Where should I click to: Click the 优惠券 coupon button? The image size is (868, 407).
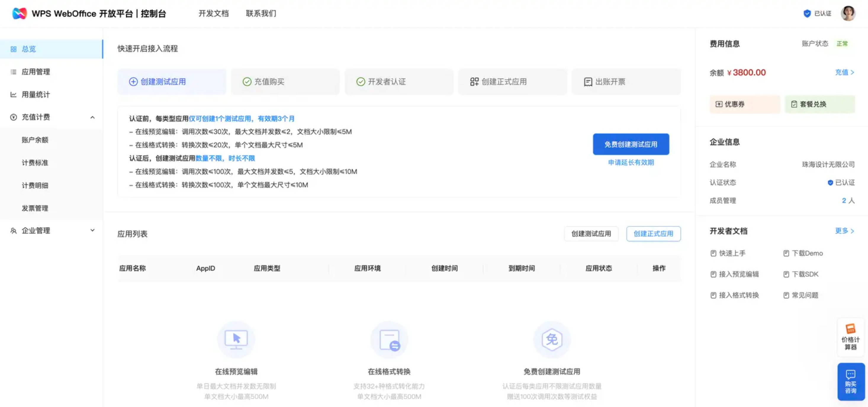[x=744, y=104]
